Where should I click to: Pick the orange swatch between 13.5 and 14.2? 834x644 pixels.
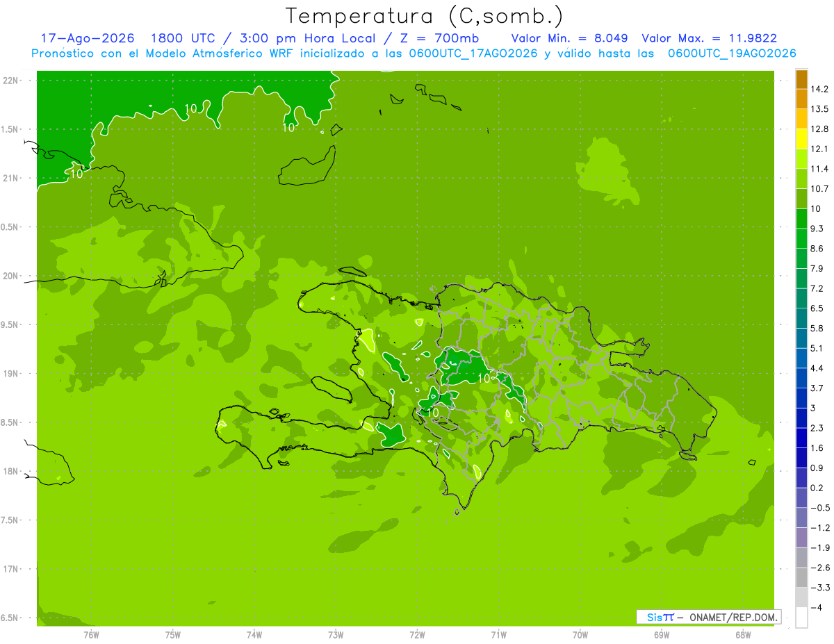click(801, 99)
